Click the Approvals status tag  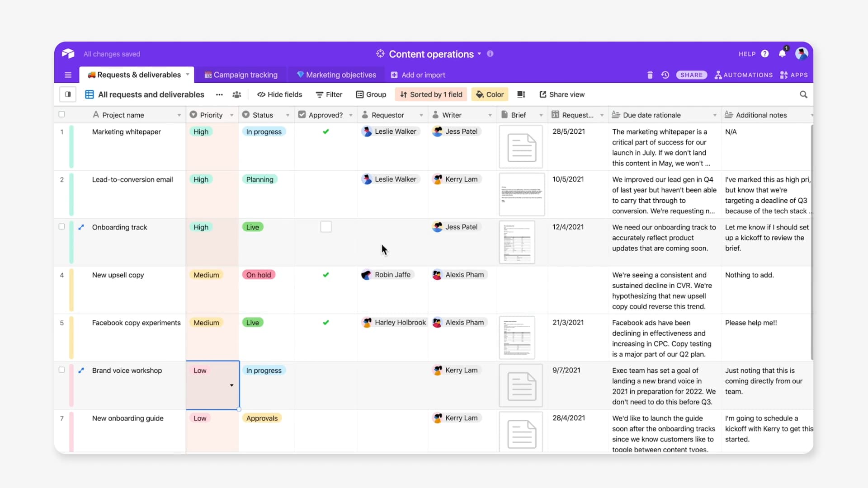[x=262, y=418]
